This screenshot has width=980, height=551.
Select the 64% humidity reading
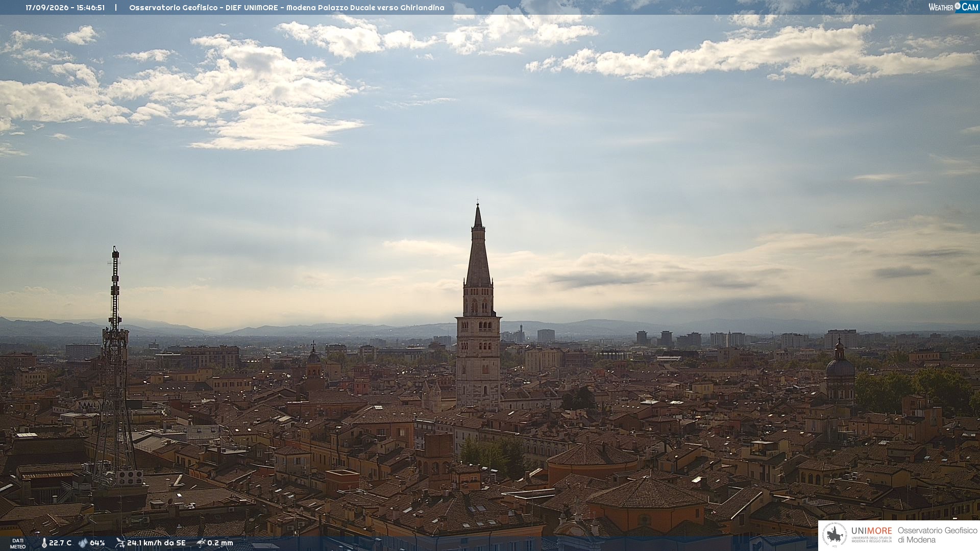click(x=97, y=543)
